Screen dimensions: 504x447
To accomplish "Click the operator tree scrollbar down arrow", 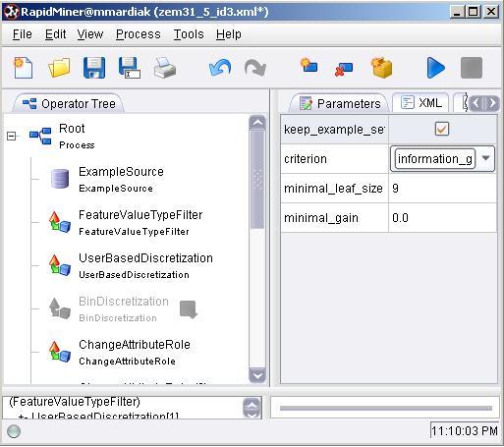I will point(257,375).
